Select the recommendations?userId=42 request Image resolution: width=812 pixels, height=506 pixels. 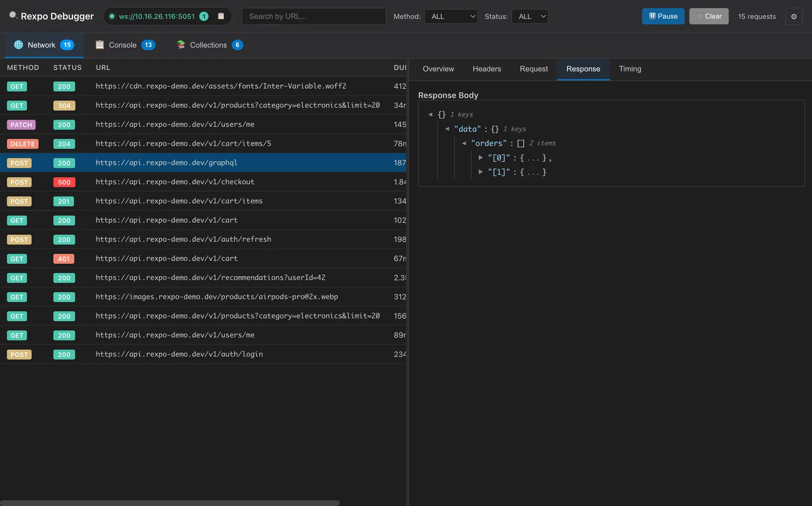203,277
